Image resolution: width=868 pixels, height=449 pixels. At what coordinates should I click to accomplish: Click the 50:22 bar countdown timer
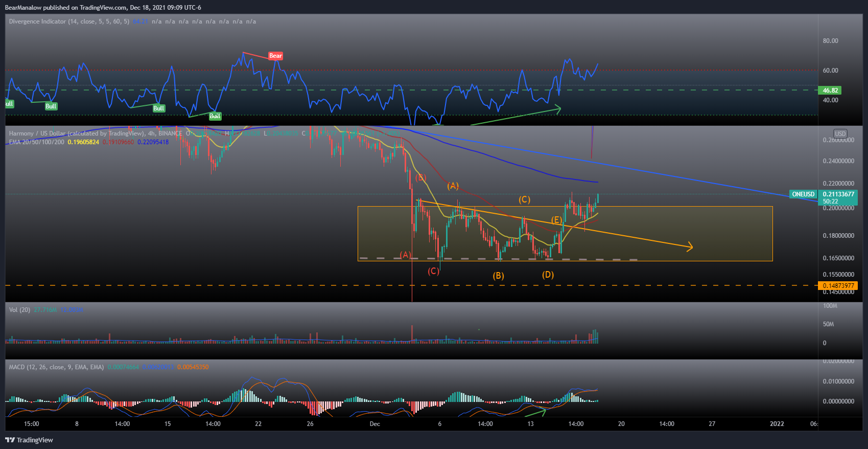(830, 201)
